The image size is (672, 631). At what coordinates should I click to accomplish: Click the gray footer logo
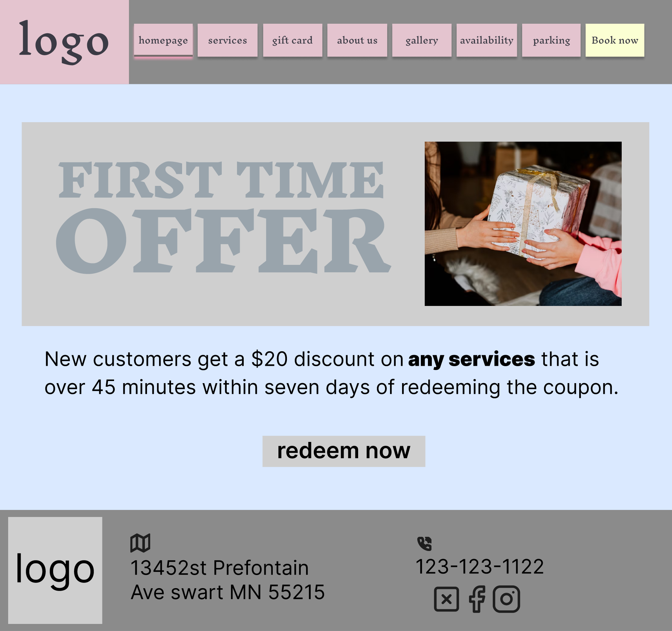click(55, 570)
